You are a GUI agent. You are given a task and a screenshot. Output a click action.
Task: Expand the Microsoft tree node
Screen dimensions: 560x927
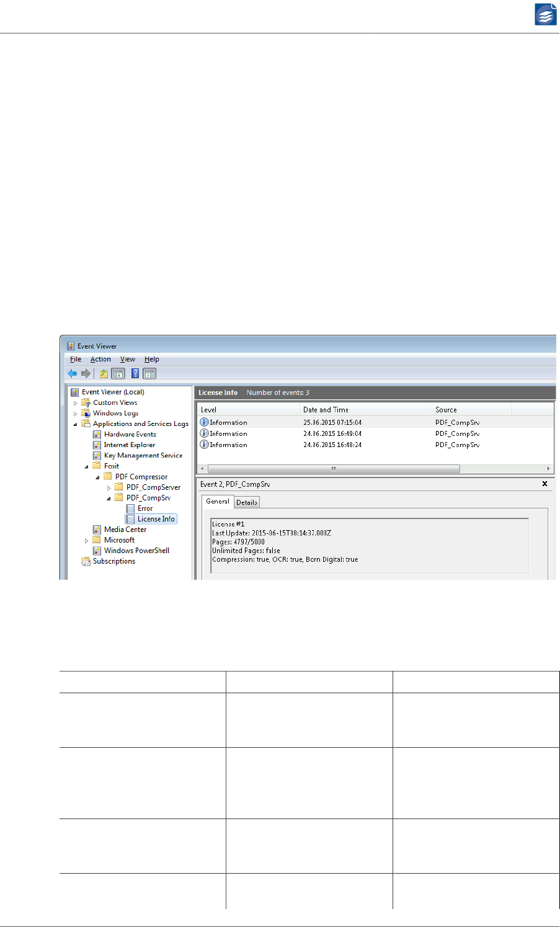(x=87, y=541)
